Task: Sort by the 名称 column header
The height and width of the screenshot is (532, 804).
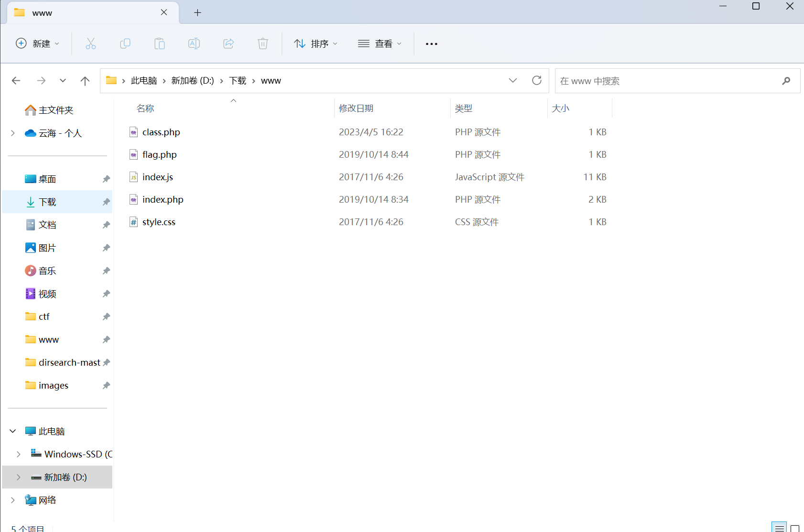Action: coord(145,109)
